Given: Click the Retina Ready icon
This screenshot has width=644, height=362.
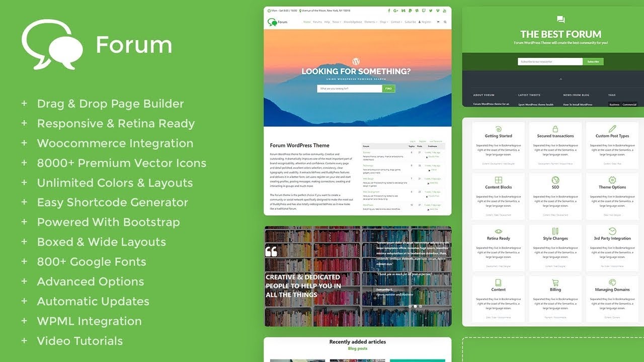Looking at the screenshot, I should point(499,231).
